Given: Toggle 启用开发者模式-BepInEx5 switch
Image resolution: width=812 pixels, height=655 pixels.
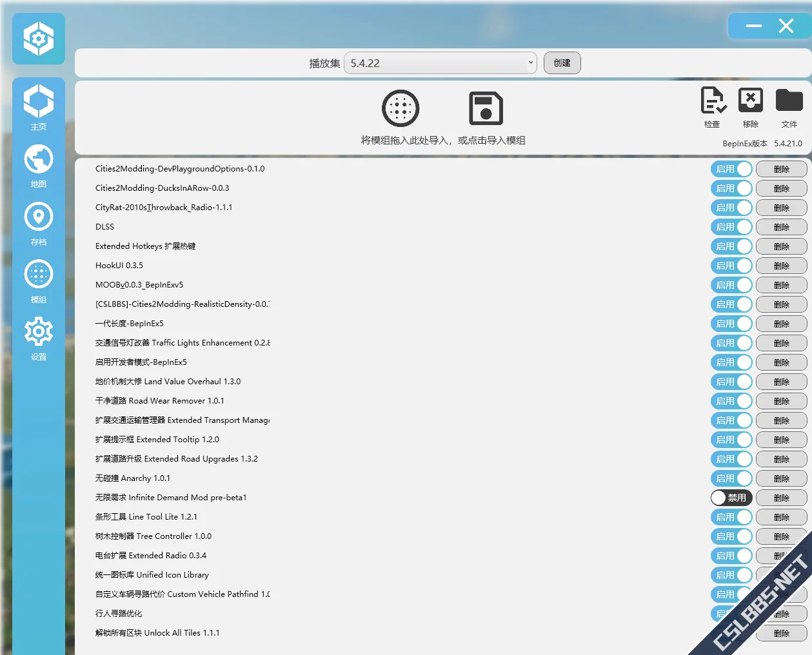Looking at the screenshot, I should [x=732, y=362].
